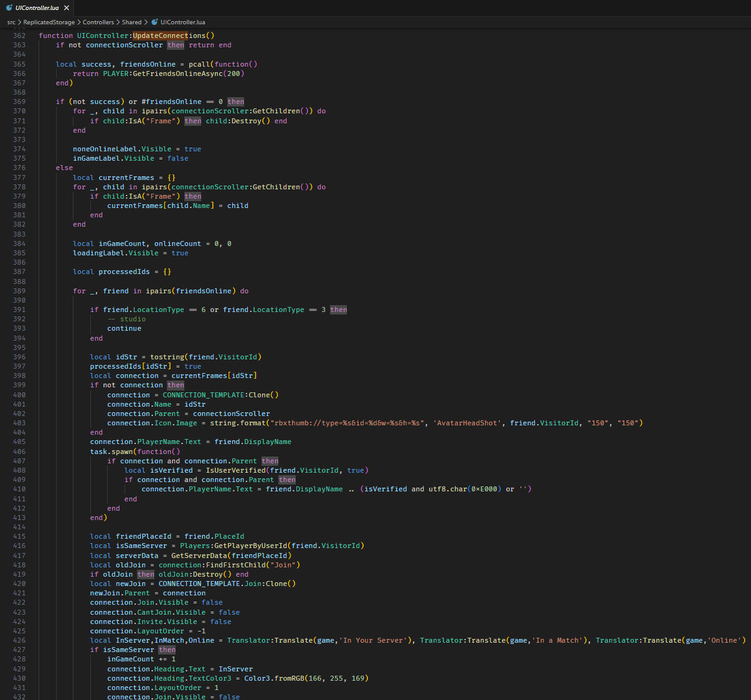Click the highlighted UpdateConnections function name

[x=169, y=35]
